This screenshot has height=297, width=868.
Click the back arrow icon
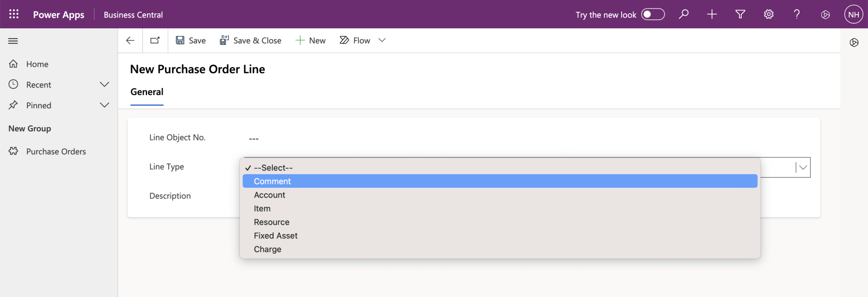point(130,41)
